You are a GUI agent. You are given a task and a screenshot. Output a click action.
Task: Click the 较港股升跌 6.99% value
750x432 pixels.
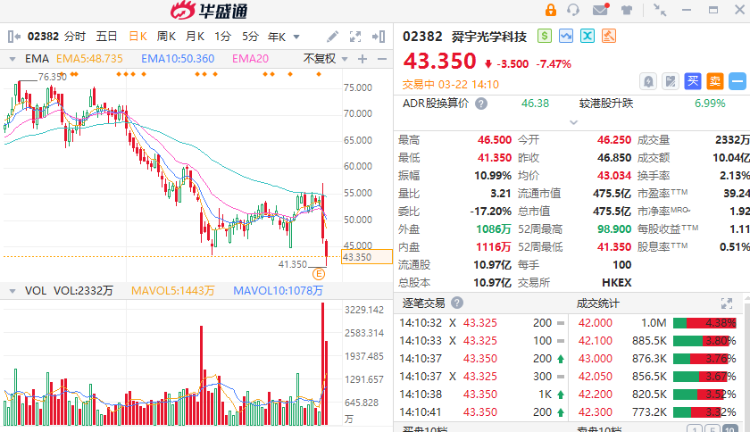coord(710,103)
